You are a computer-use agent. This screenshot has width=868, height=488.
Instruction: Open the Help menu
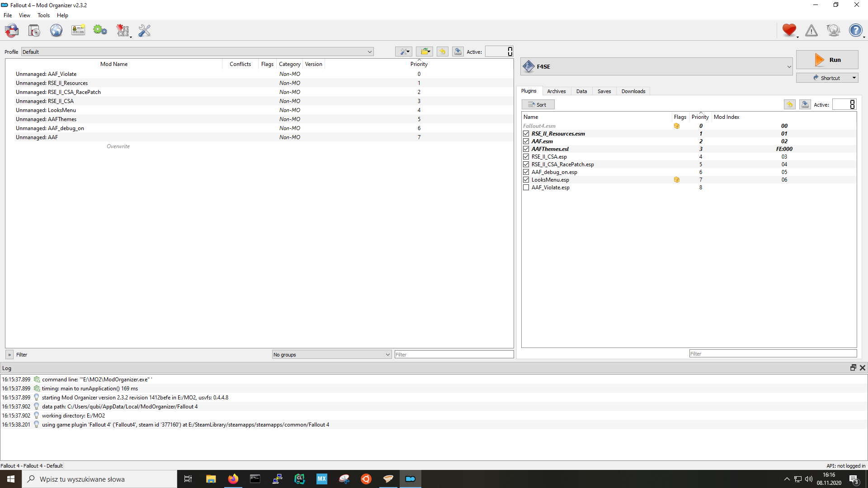click(62, 15)
